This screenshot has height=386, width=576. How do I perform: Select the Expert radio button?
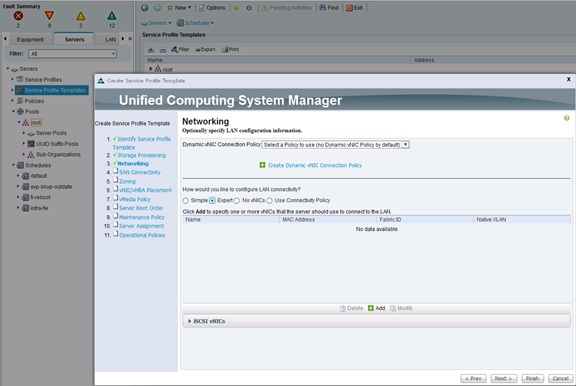click(212, 201)
